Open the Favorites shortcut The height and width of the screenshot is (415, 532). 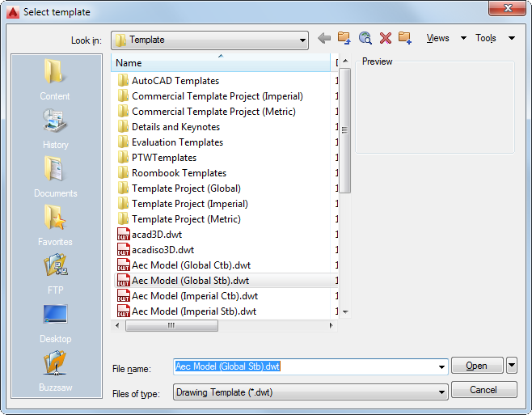[55, 226]
